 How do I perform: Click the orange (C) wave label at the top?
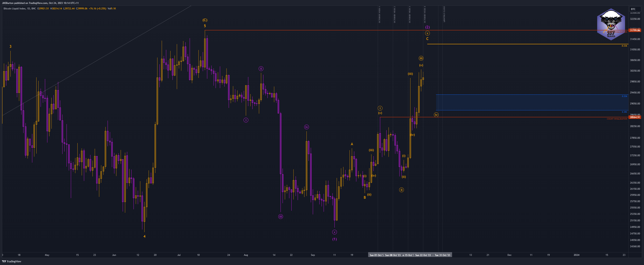(x=205, y=20)
